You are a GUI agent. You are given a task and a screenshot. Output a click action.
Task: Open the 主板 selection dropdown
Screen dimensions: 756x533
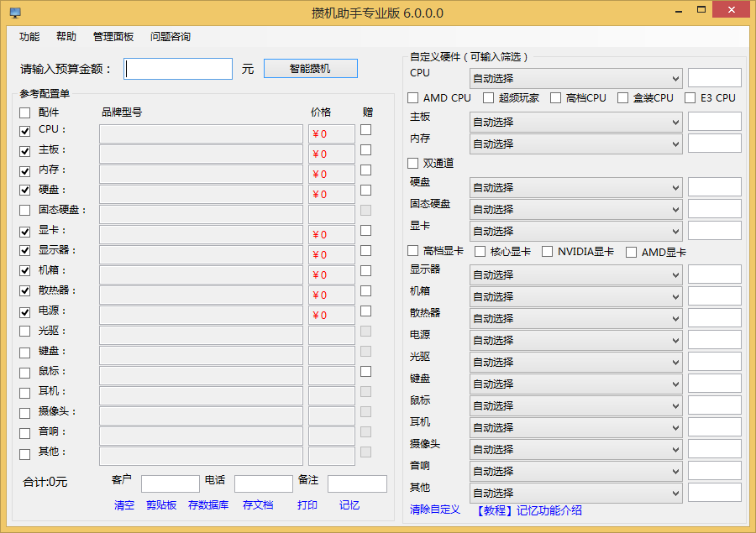point(576,123)
